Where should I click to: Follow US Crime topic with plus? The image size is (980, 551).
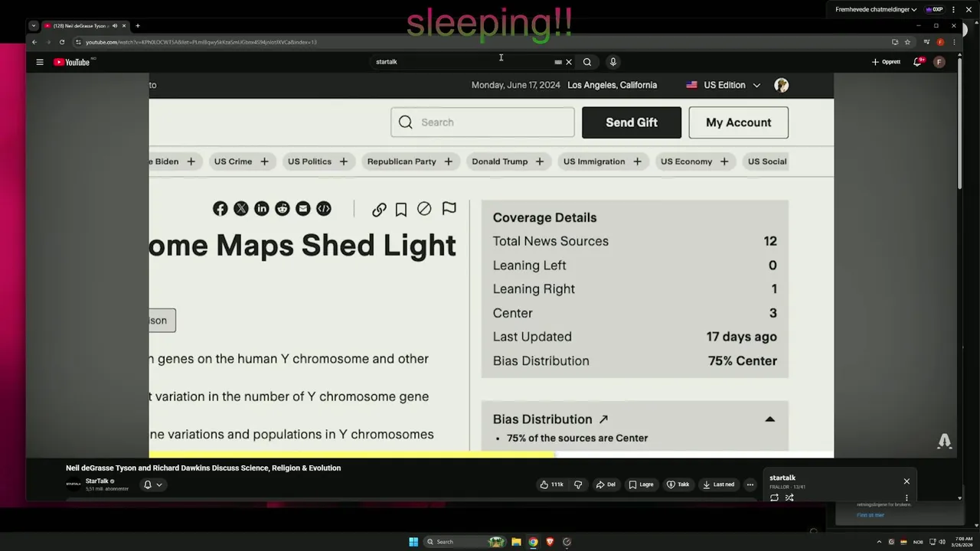tap(264, 161)
